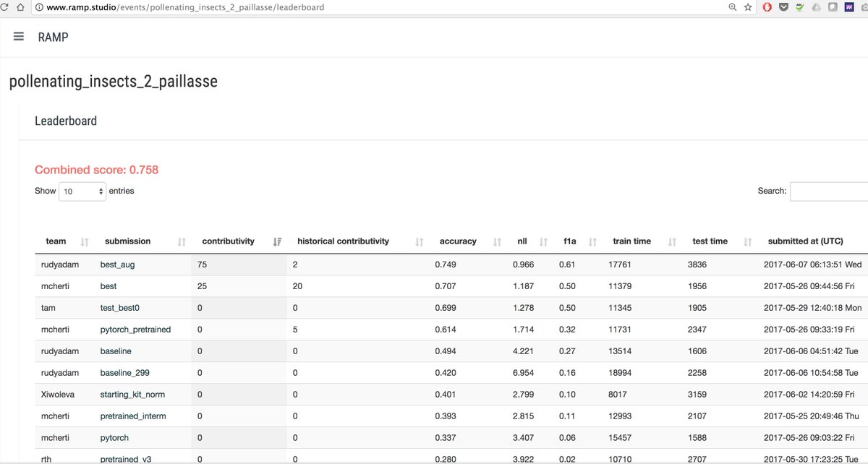
Task: Open the pytorch_pretrained submission
Action: pyautogui.click(x=135, y=330)
